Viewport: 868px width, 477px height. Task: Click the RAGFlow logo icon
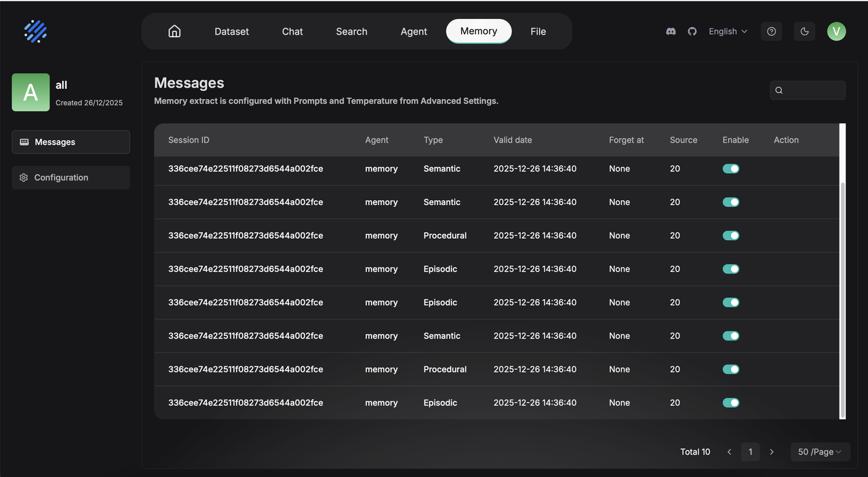pos(35,31)
